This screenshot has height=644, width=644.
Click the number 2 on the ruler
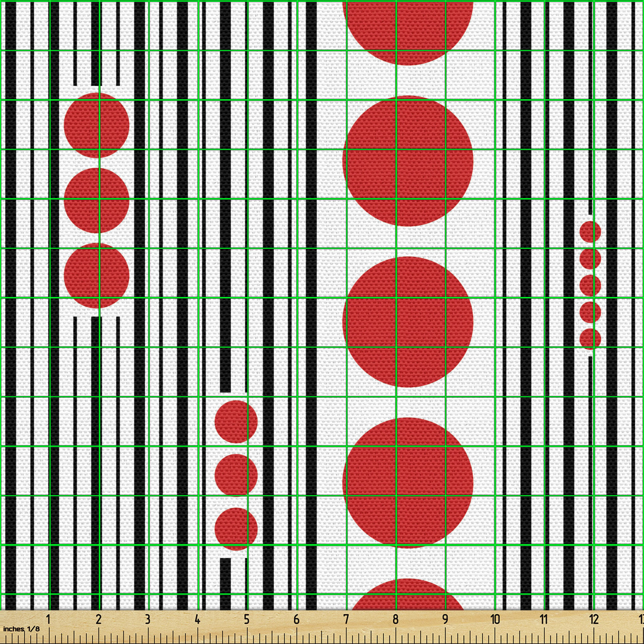(98, 619)
